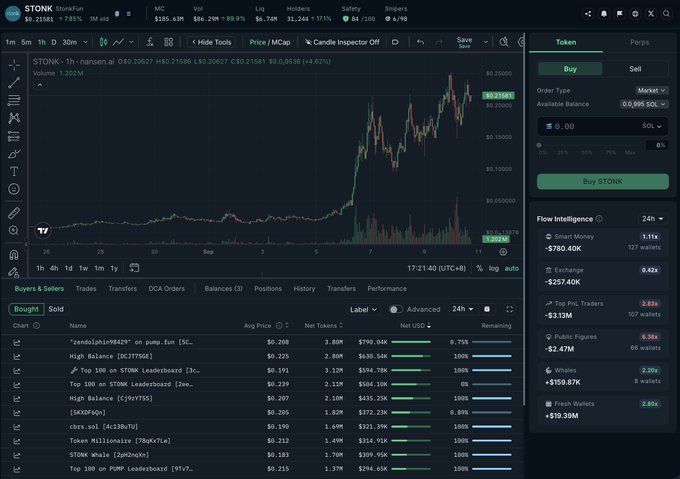This screenshot has width=680, height=479.
Task: Open the X (Twitter) link icon
Action: pos(651,14)
